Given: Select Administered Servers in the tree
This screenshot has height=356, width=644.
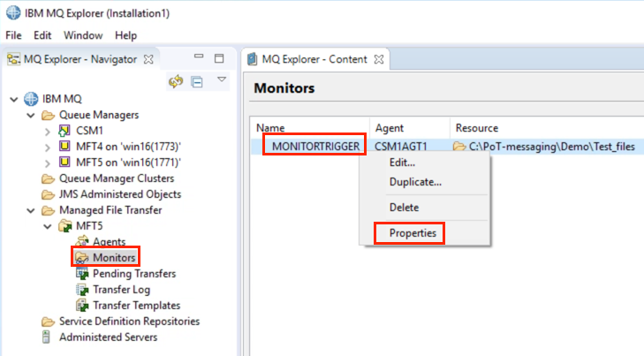Looking at the screenshot, I should 108,337.
